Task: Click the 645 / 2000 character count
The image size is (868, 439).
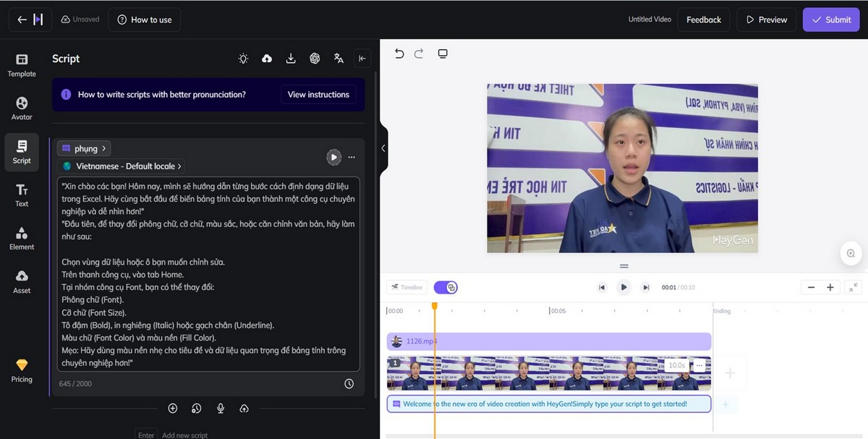Action: 75,383
